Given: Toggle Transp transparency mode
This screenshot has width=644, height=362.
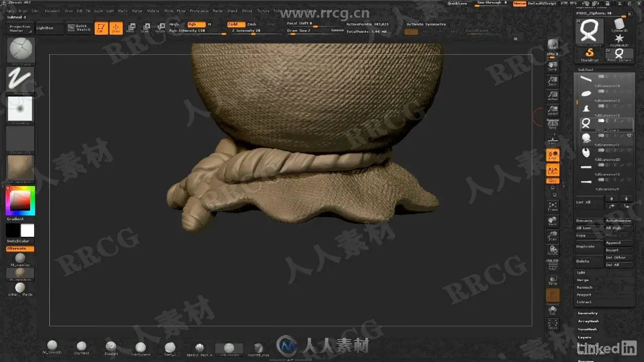Looking at the screenshot, I should click(x=552, y=280).
